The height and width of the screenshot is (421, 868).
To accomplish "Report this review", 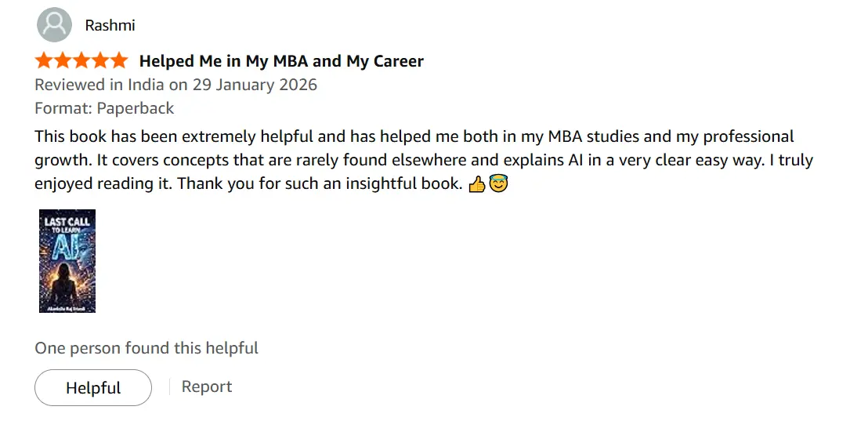I will [207, 387].
